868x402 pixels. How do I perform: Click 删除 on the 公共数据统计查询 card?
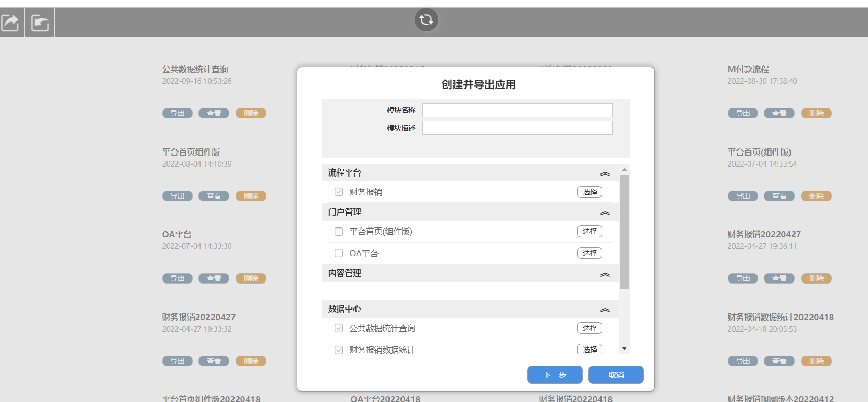pyautogui.click(x=251, y=113)
